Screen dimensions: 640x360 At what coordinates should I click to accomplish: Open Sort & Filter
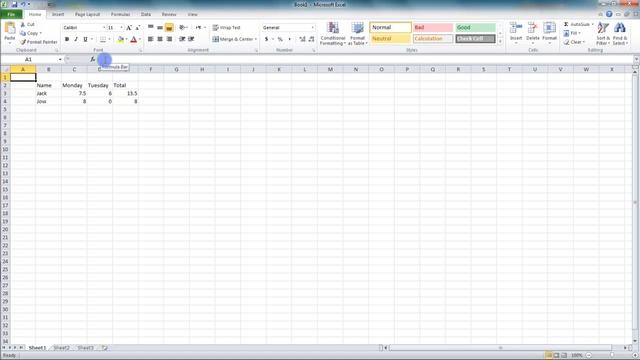(603, 33)
